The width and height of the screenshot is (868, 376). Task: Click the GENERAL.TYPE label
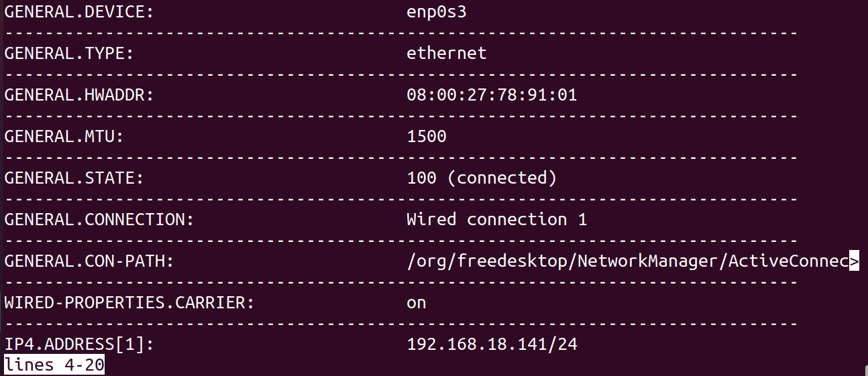click(x=69, y=54)
